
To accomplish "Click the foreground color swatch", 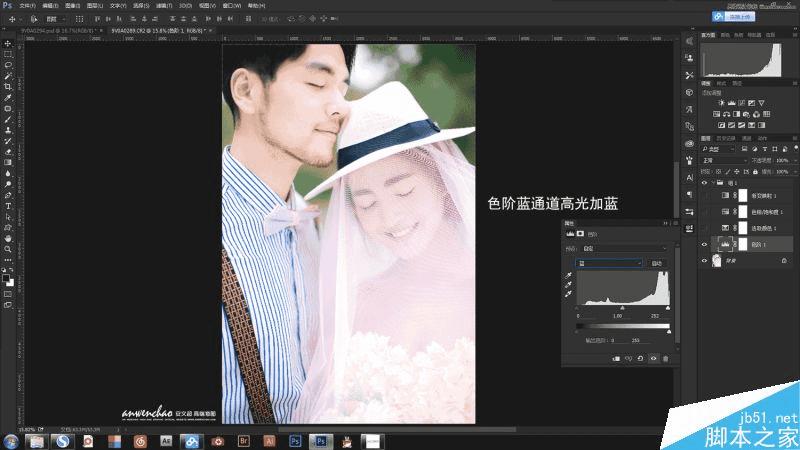I will click(x=6, y=278).
